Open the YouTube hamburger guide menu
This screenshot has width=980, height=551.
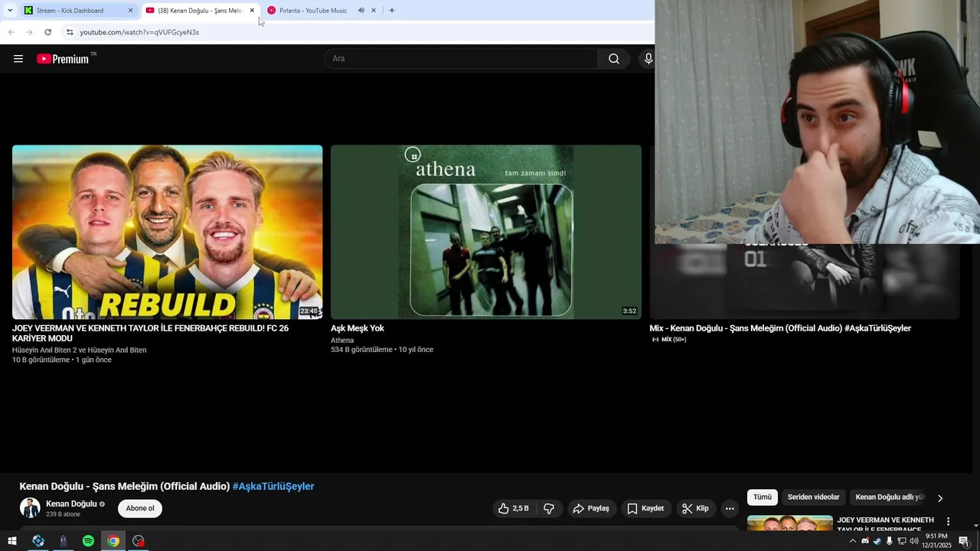18,59
